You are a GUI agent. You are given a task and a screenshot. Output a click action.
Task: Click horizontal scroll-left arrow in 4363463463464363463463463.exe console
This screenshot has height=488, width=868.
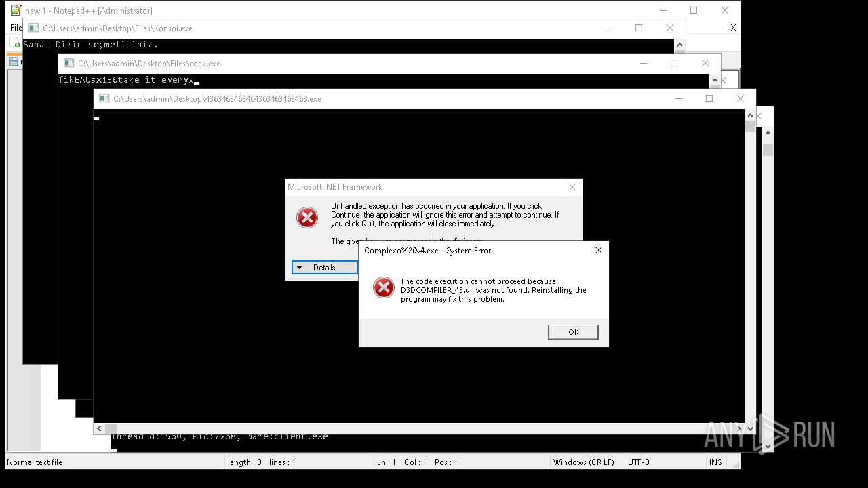point(99,428)
